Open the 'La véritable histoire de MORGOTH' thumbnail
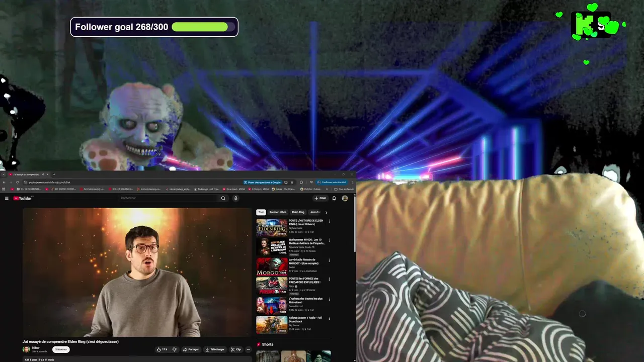The height and width of the screenshot is (362, 644). click(x=272, y=266)
